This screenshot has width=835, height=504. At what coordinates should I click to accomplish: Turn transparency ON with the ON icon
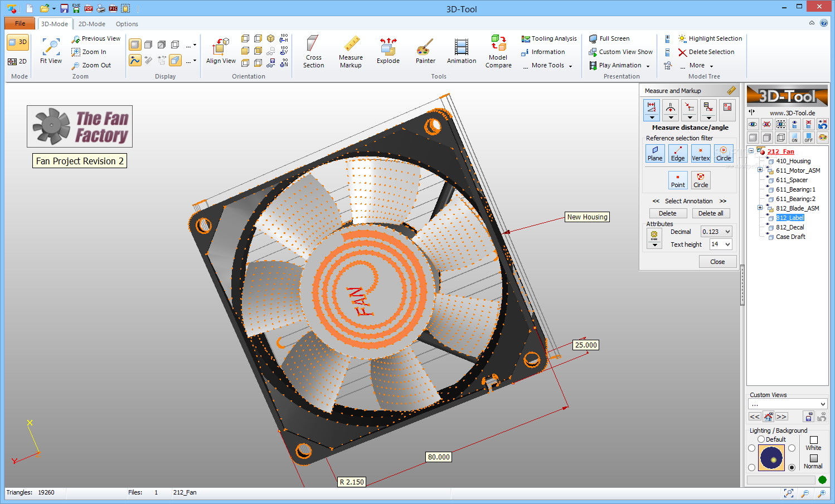coord(795,138)
